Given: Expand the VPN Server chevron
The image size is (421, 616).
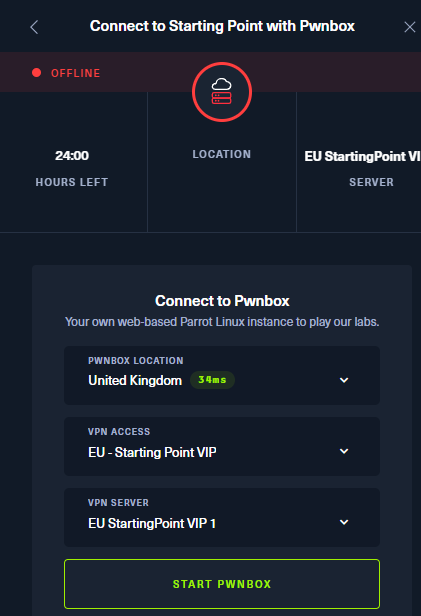Looking at the screenshot, I should pos(344,522).
